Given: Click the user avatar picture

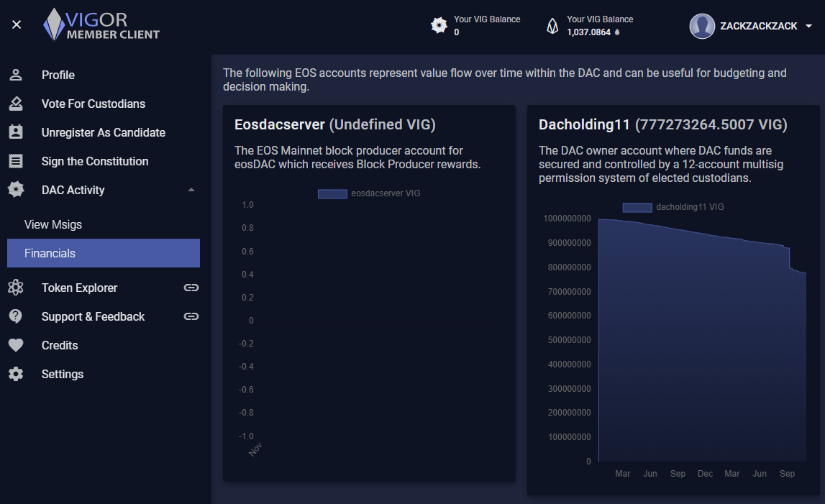Looking at the screenshot, I should click(x=702, y=26).
